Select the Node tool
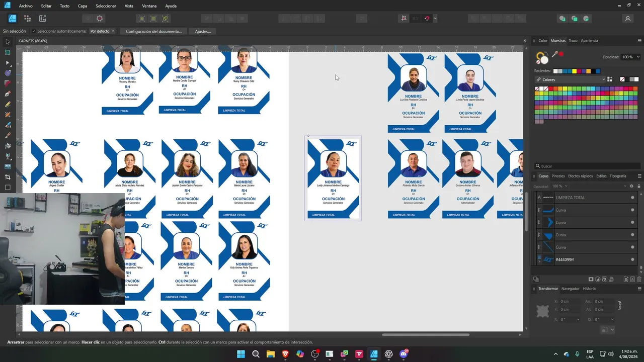 tap(8, 63)
